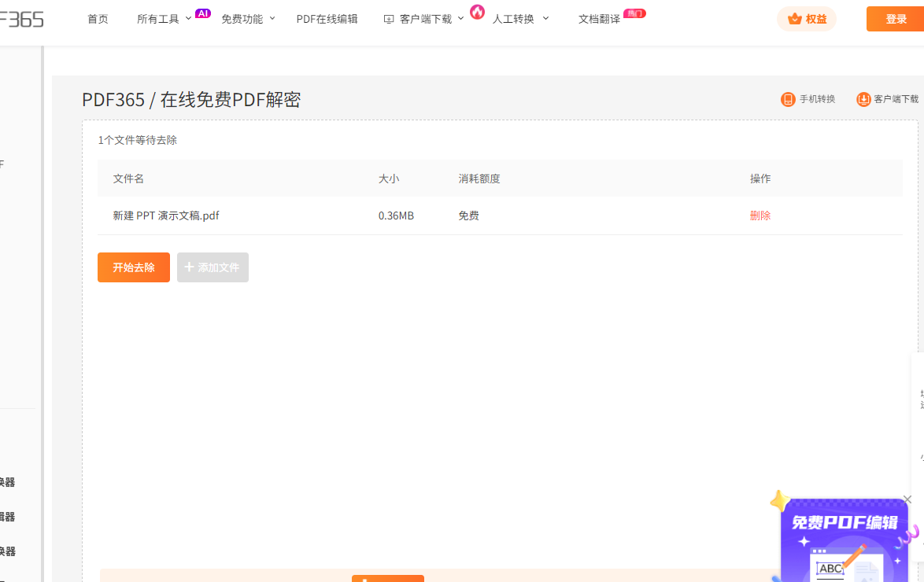
Task: Open the 文档翻译 menu item
Action: 599,19
